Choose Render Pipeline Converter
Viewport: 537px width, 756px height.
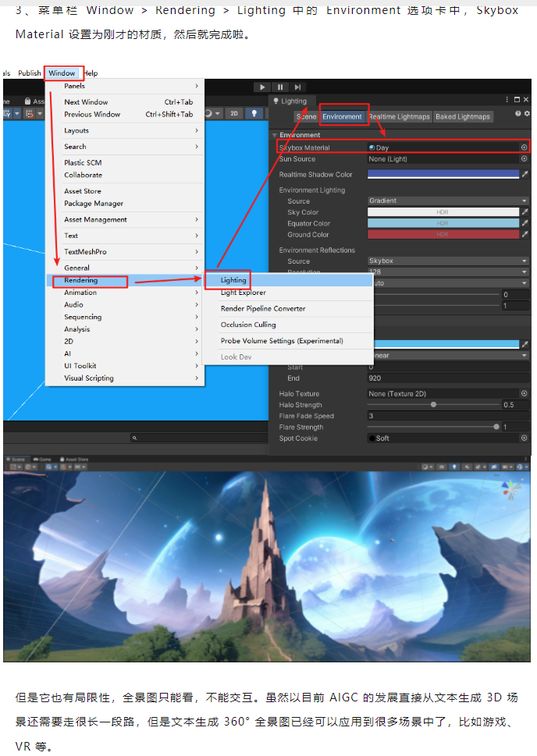(x=288, y=309)
